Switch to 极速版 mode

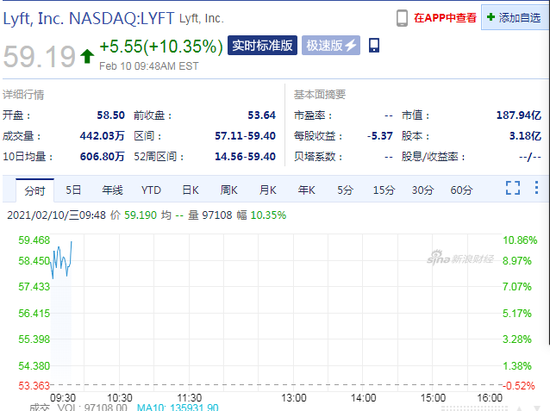(331, 45)
